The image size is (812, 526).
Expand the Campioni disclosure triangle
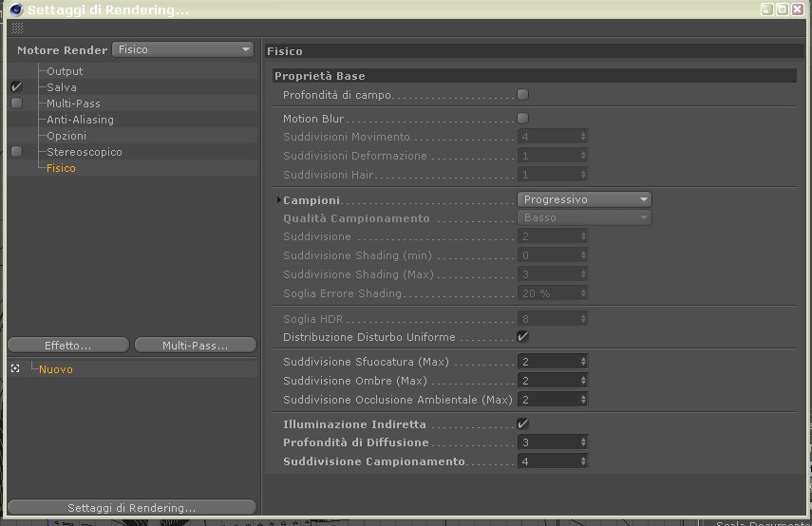278,199
